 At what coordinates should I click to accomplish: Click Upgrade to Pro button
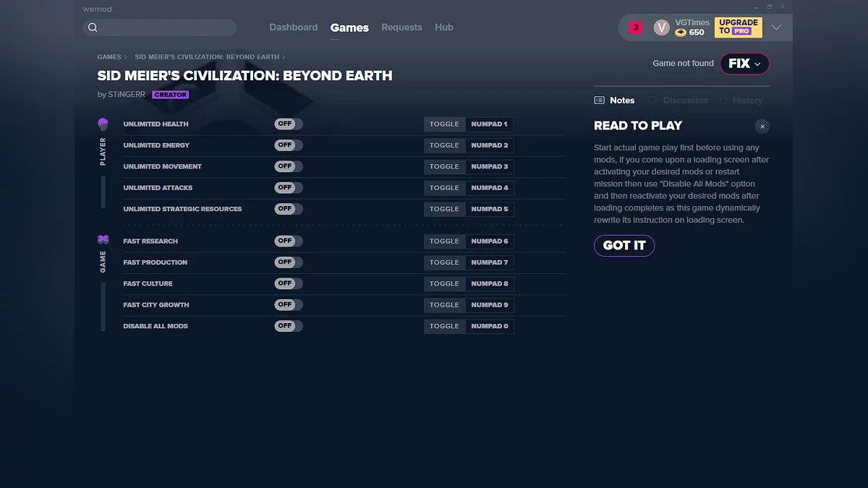pyautogui.click(x=739, y=27)
